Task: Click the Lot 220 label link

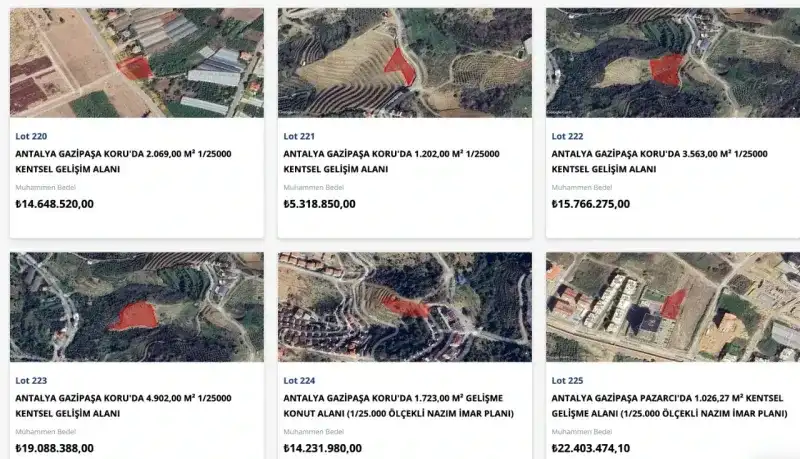Action: (31, 136)
